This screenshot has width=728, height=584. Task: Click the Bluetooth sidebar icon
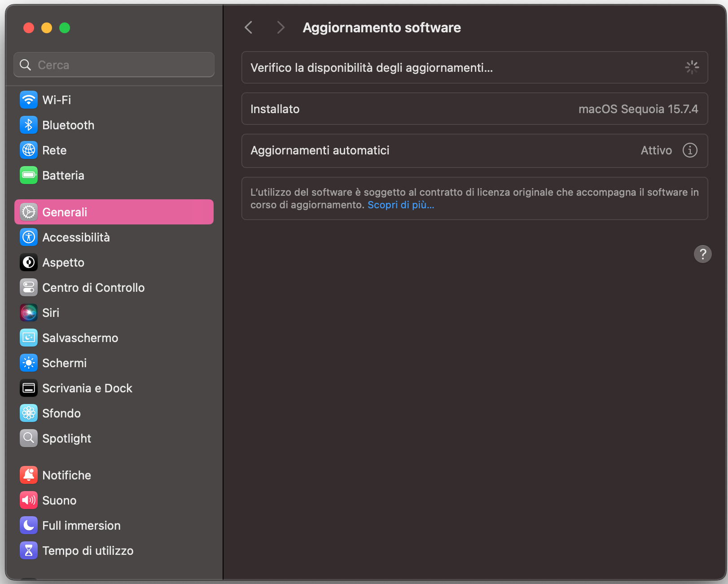coord(29,125)
